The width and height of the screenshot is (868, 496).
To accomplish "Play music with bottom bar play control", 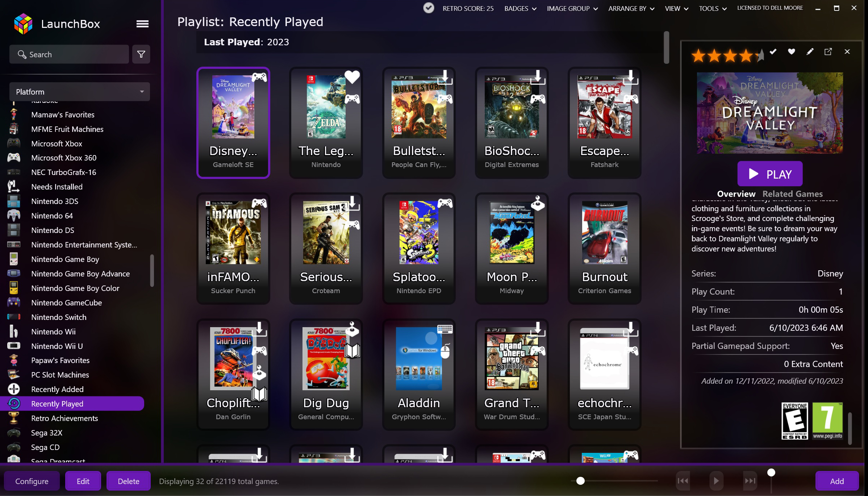I will (716, 481).
